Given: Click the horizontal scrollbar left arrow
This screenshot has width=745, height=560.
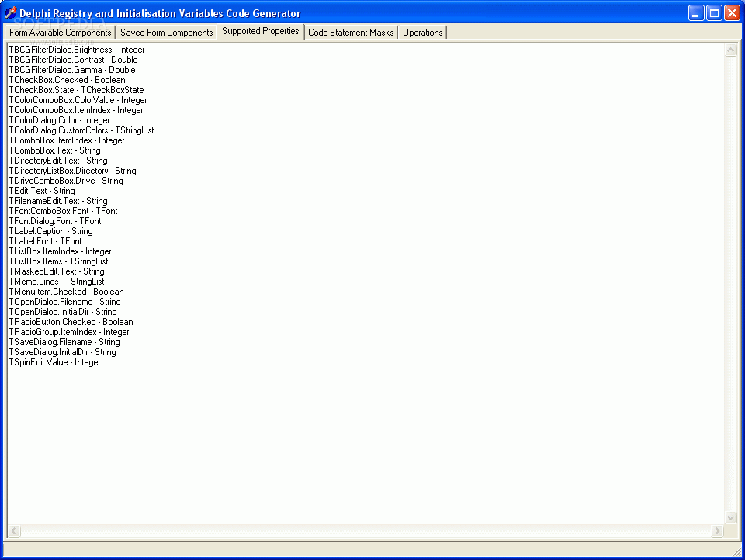Looking at the screenshot, I should tap(14, 531).
